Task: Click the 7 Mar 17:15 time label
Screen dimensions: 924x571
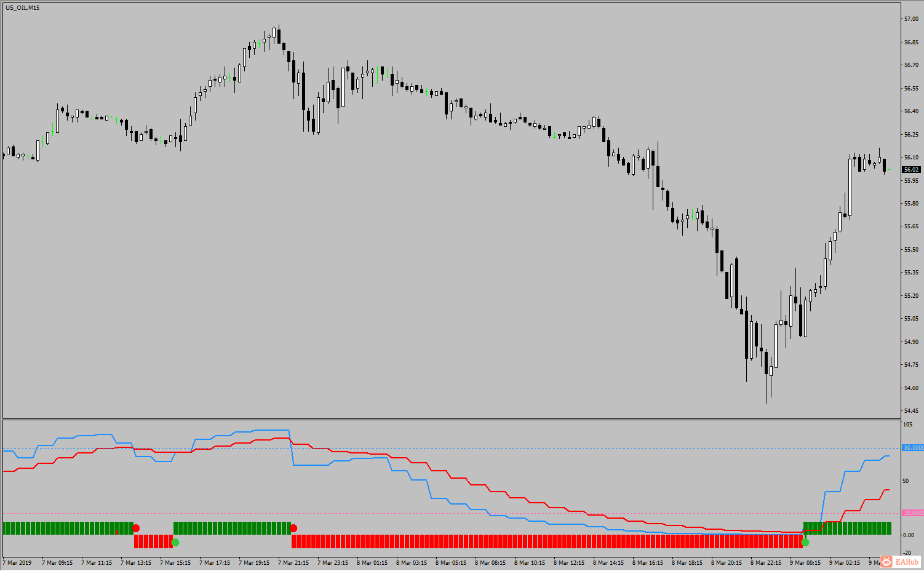Action: 215,563
